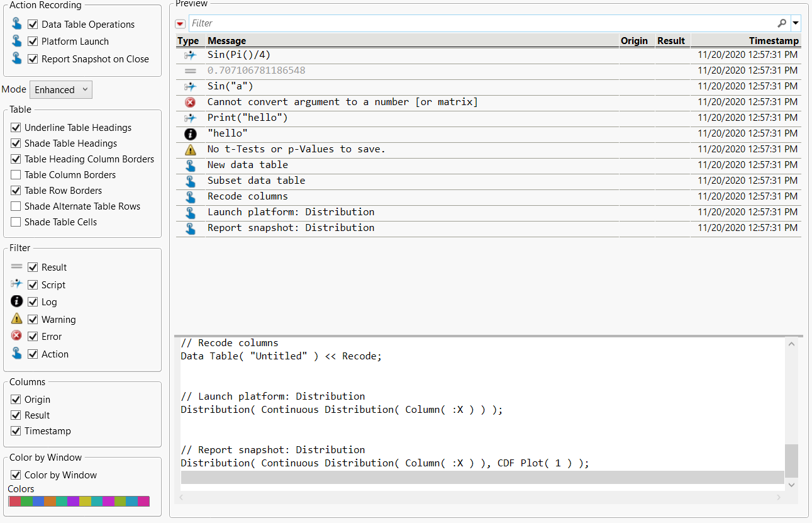Click the Warning icon in the Filter panel
812x523 pixels.
(16, 318)
